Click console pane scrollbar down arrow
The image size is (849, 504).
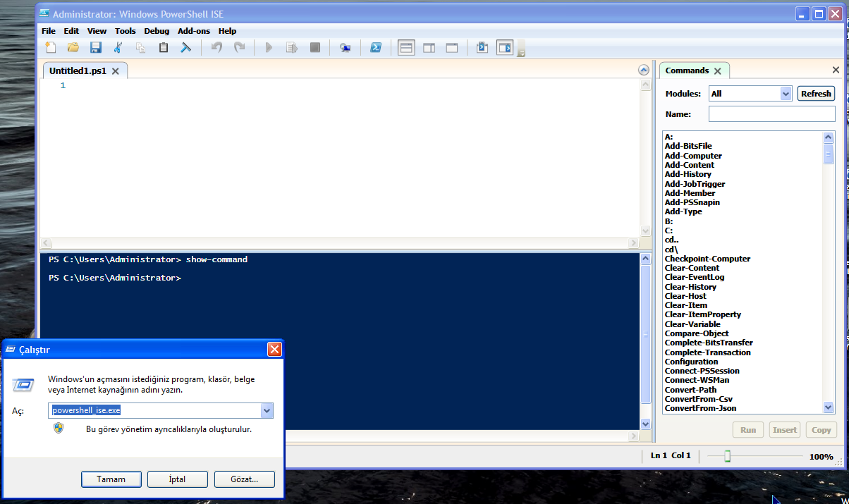(x=645, y=424)
